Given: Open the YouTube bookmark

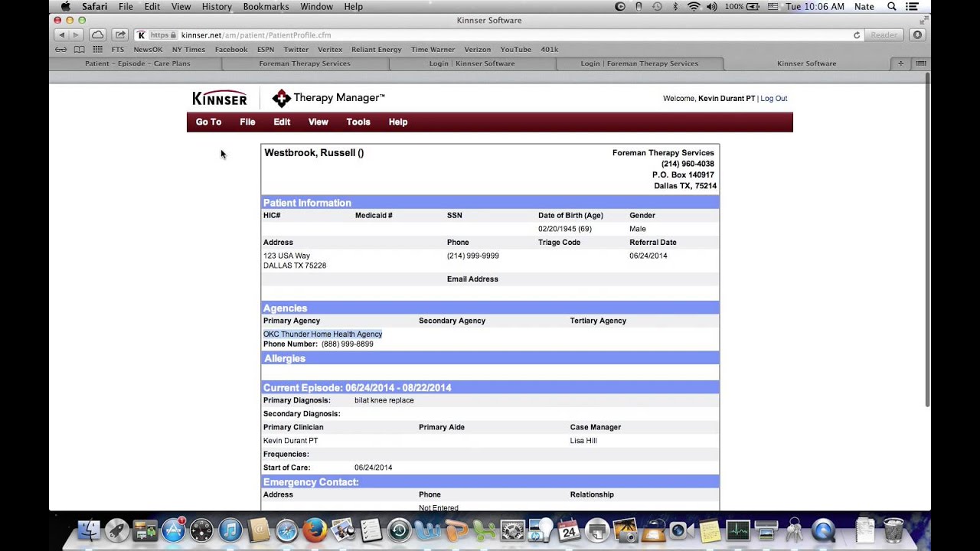Looking at the screenshot, I should [x=515, y=50].
